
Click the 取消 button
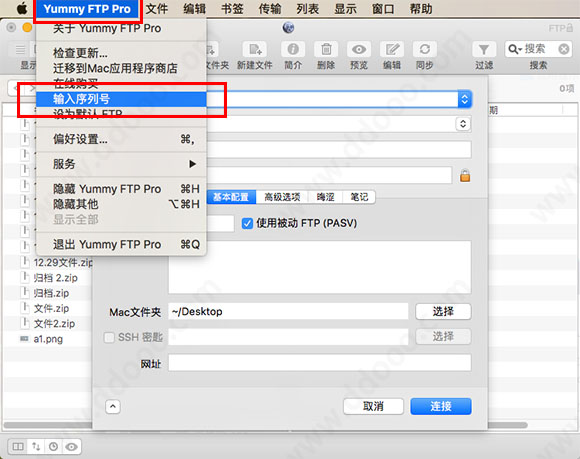(x=373, y=406)
